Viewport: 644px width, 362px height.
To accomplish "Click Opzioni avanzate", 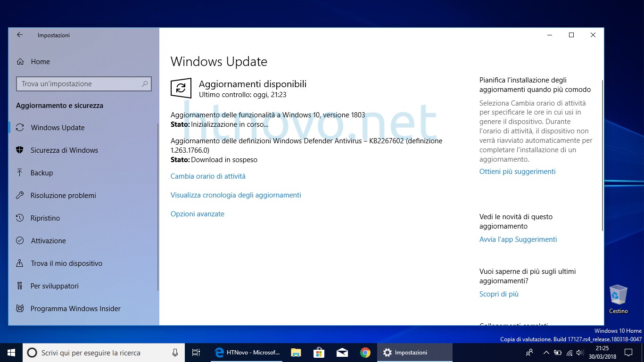I will click(x=197, y=214).
